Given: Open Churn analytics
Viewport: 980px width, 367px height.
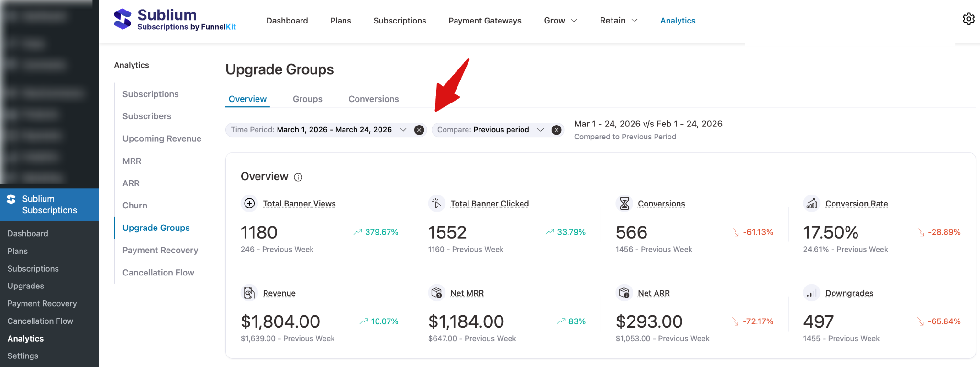Looking at the screenshot, I should click(135, 206).
